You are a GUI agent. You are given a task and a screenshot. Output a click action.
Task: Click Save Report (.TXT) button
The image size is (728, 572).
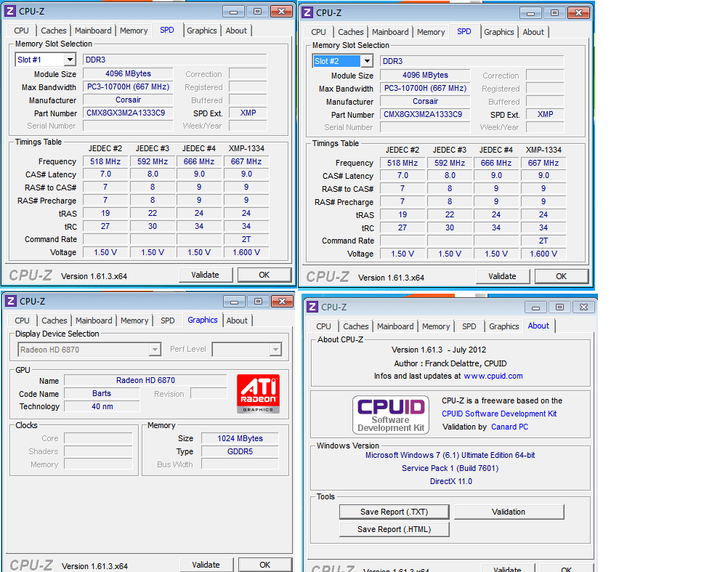(395, 512)
